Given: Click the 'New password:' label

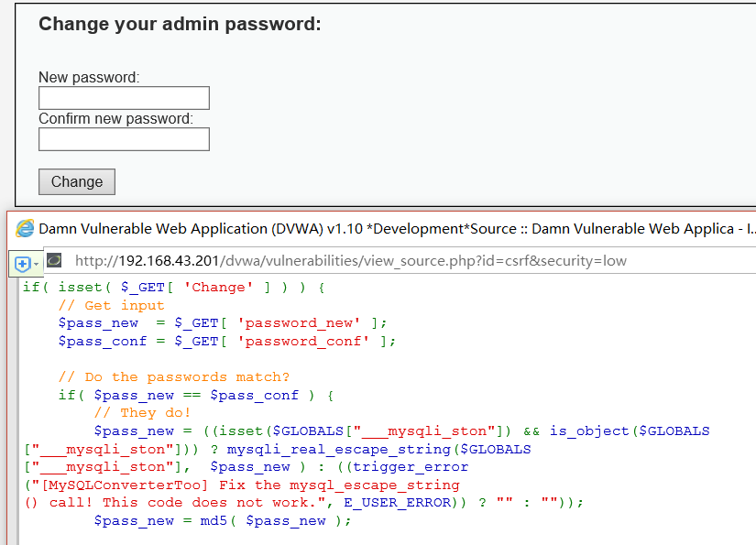Looking at the screenshot, I should tap(89, 78).
